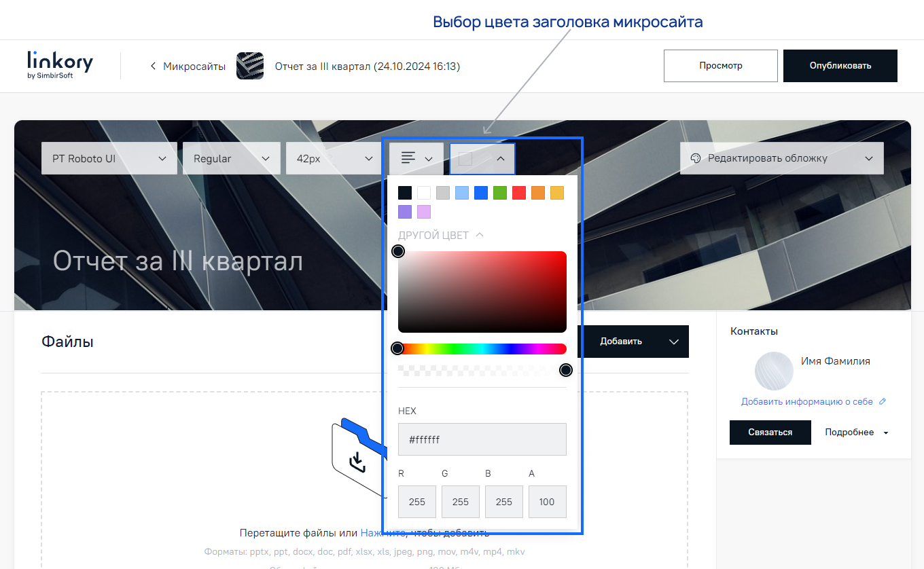Collapse the ДРУГОЙ ЦВЕТ section
The width and height of the screenshot is (924, 569).
[480, 234]
